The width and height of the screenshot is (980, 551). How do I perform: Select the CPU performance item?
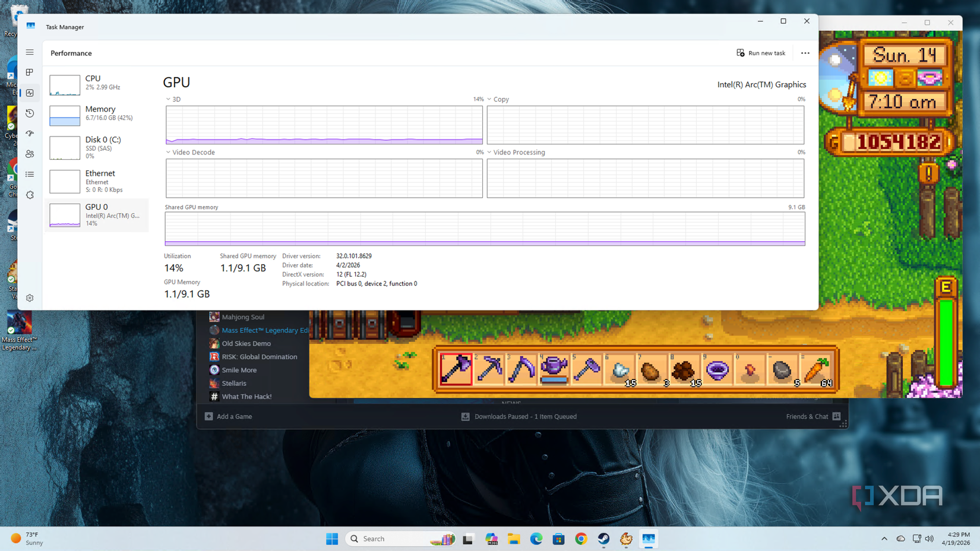(96, 84)
